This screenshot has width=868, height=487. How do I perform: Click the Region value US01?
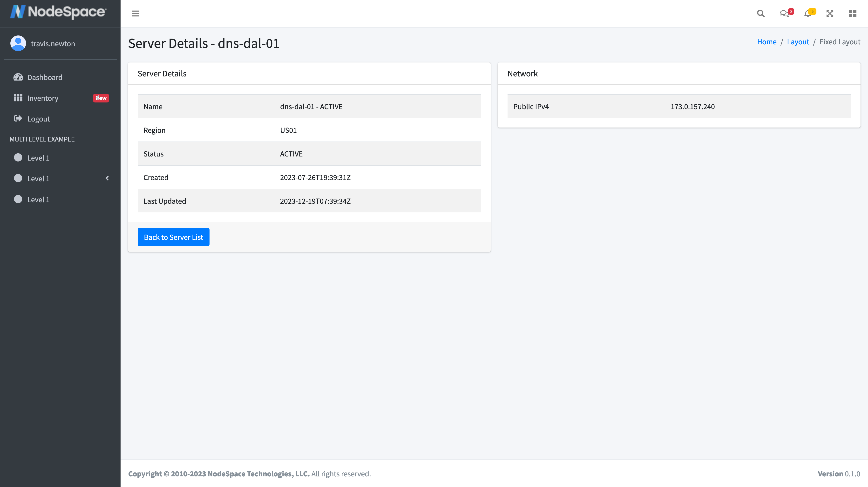(288, 130)
